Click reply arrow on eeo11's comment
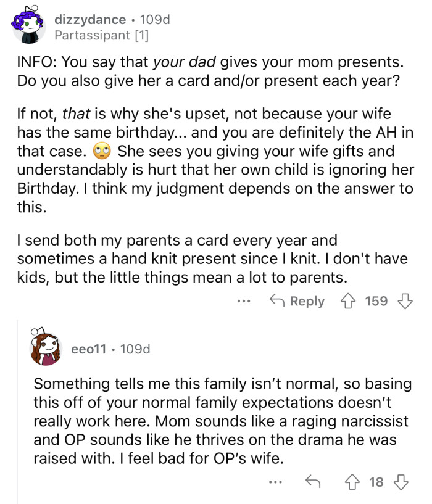 [x=314, y=482]
